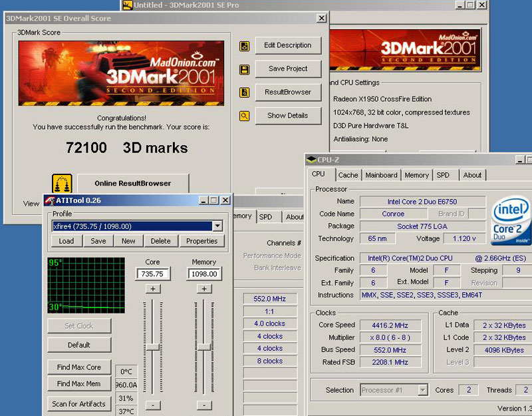Click the Rated FSB 2208.1 MHz value
Screen dimensions: 532x416
tap(390, 362)
